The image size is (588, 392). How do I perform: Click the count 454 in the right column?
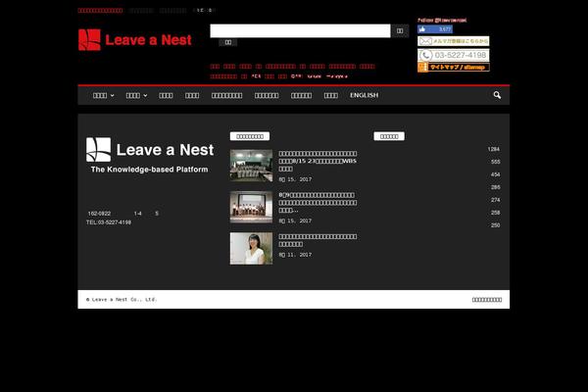[x=495, y=174]
